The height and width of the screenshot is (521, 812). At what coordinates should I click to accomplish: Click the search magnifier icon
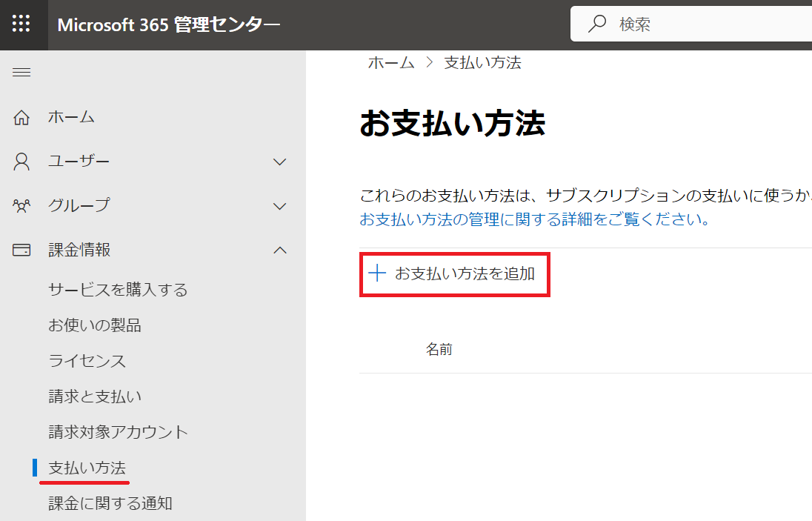coord(597,24)
